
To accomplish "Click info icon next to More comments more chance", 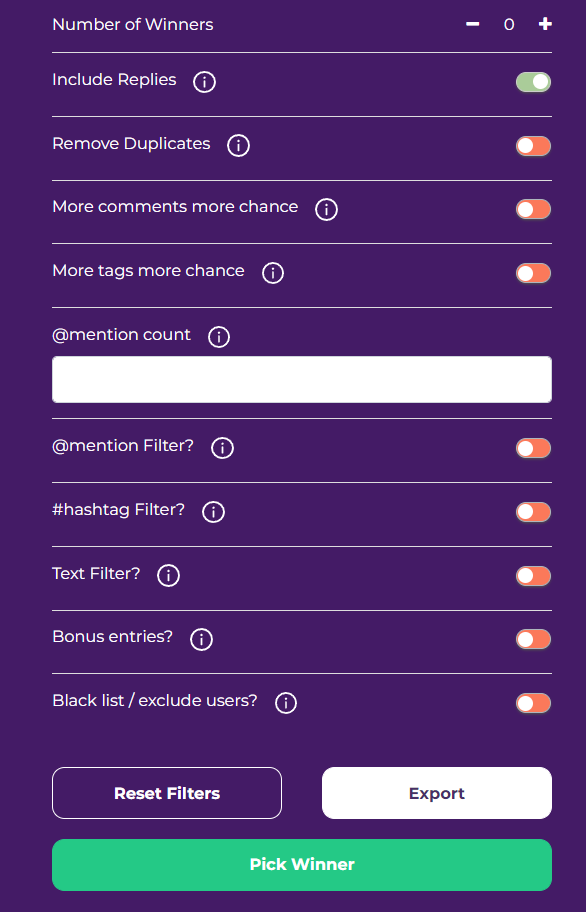I will click(x=326, y=209).
